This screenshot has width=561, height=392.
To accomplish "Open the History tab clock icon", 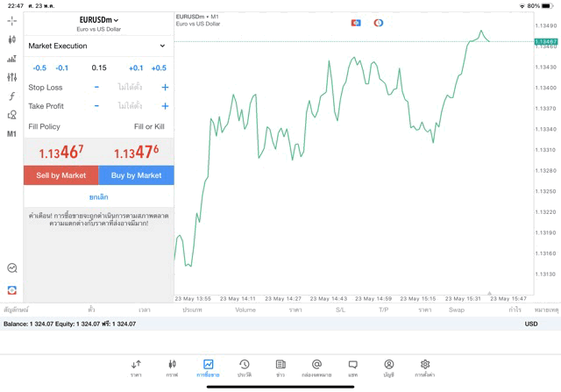I will 245,367.
